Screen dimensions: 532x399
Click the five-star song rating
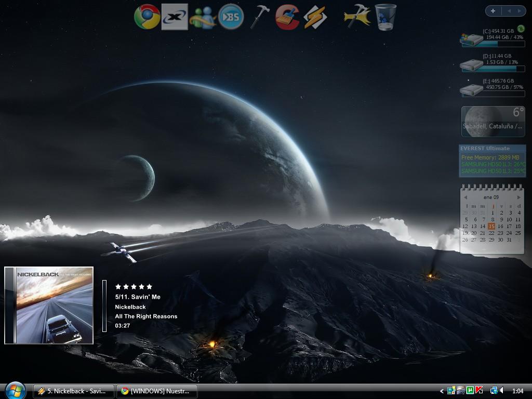pyautogui.click(x=134, y=286)
